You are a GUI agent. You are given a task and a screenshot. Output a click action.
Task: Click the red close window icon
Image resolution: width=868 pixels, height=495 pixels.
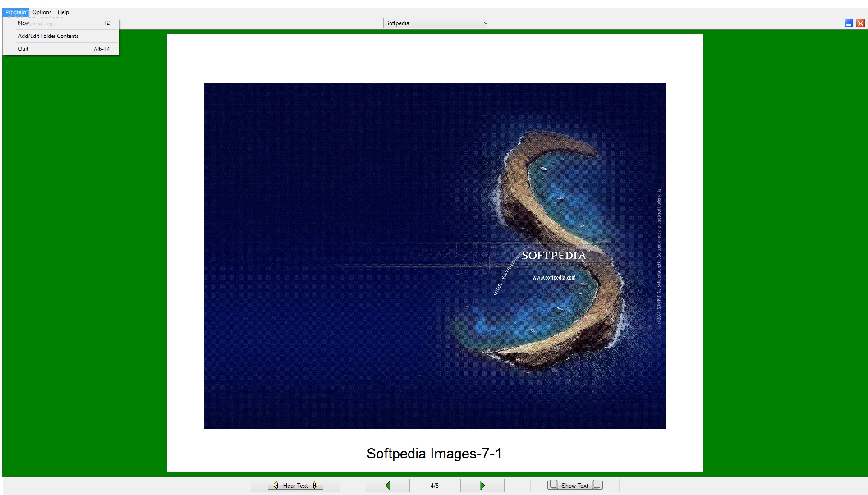coord(860,23)
